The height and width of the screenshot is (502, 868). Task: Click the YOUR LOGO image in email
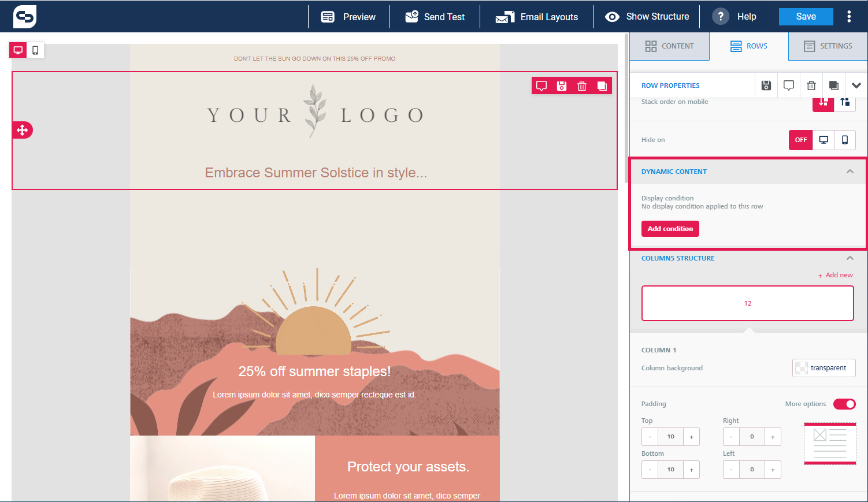[x=315, y=111]
